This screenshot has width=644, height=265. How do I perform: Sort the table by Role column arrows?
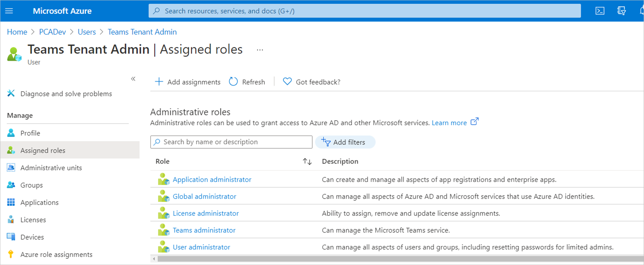pyautogui.click(x=307, y=161)
